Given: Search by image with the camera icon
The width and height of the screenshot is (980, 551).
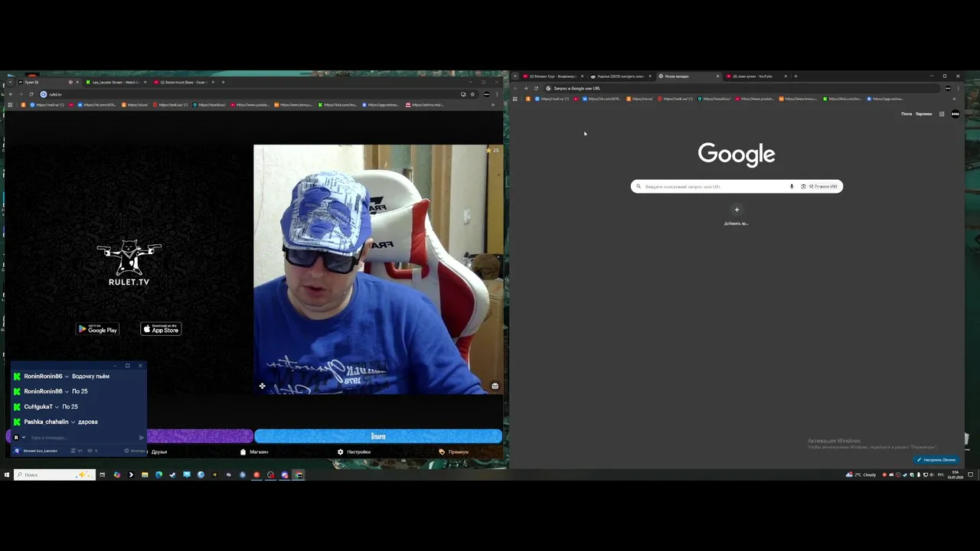Looking at the screenshot, I should 803,187.
